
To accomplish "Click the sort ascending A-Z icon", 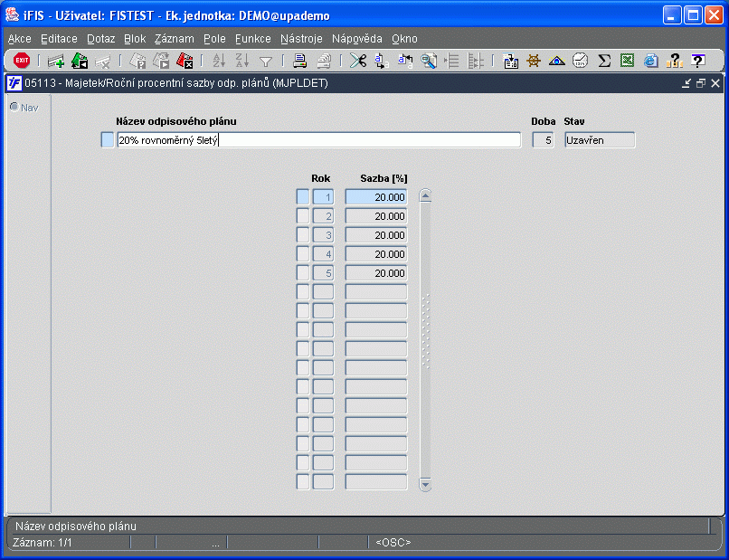I will (219, 61).
